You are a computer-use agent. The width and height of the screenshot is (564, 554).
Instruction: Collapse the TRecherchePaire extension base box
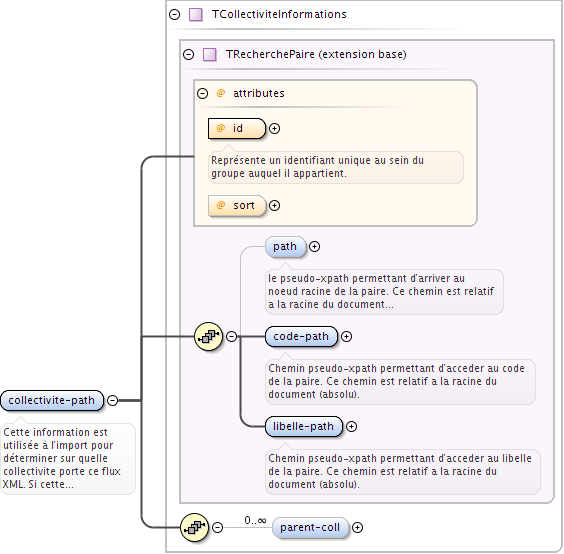click(x=188, y=55)
